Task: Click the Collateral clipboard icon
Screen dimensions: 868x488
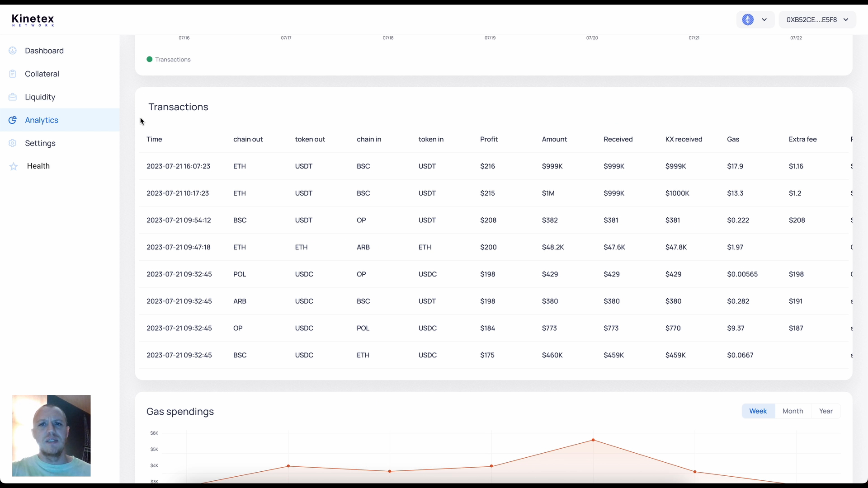Action: 13,74
